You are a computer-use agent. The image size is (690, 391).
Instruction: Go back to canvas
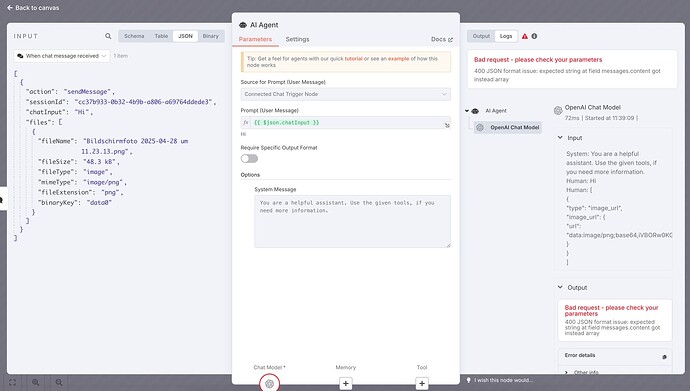[x=33, y=7]
